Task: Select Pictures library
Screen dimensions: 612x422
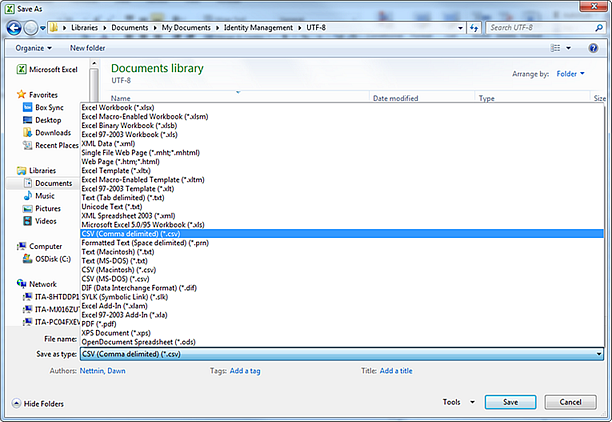Action: click(42, 208)
